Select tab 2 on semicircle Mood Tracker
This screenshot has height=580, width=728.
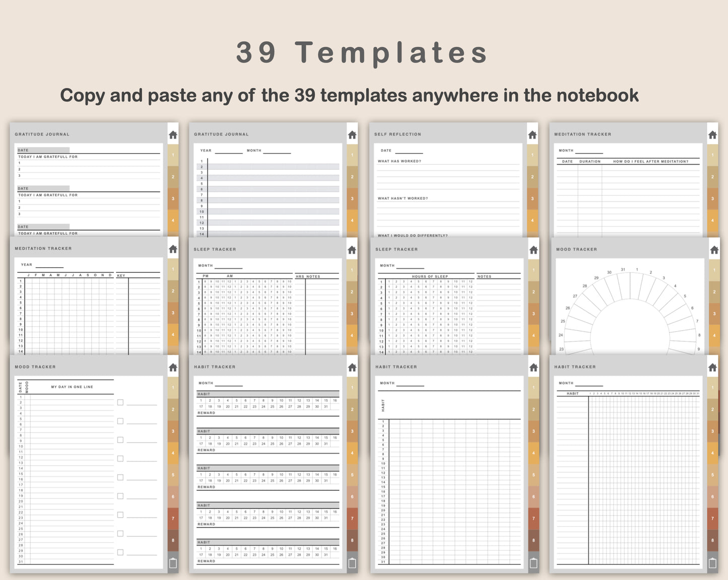click(714, 292)
